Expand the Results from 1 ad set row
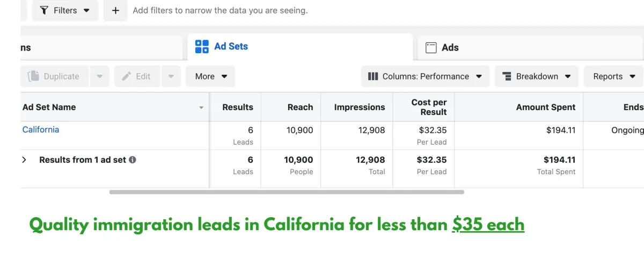The height and width of the screenshot is (265, 644). [x=24, y=160]
